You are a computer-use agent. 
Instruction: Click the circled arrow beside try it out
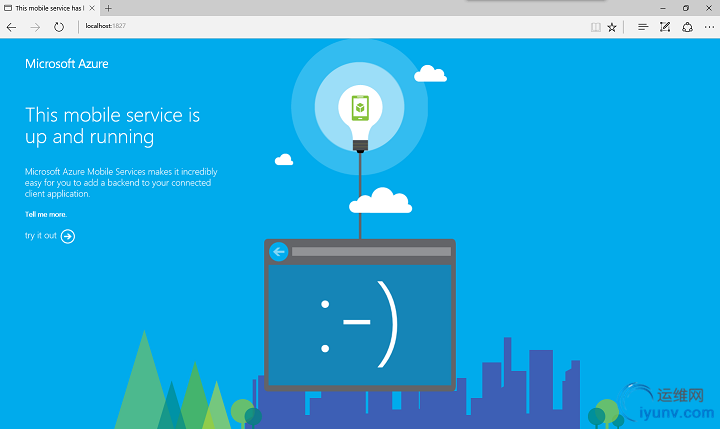68,236
